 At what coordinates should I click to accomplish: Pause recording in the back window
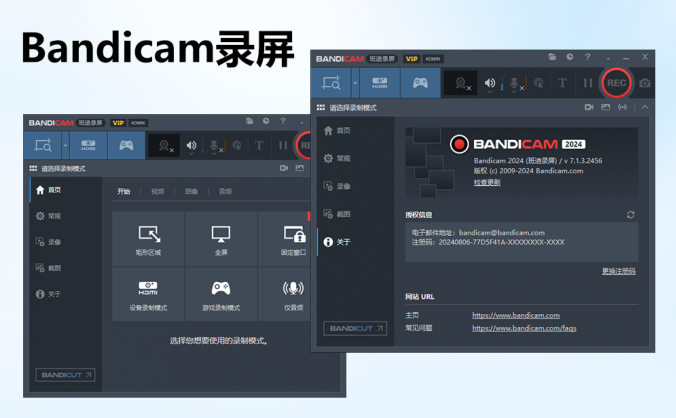[x=283, y=145]
